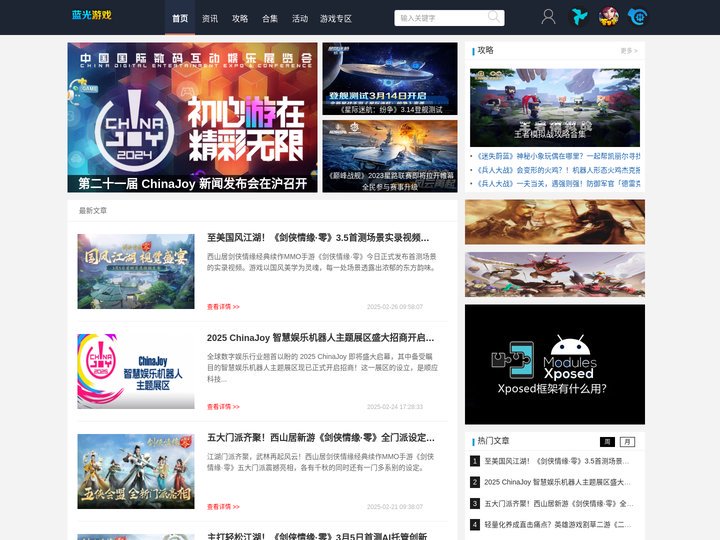Open the 合集 navigation tab

[270, 18]
